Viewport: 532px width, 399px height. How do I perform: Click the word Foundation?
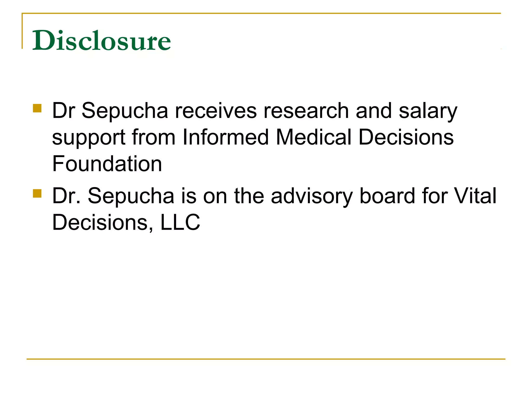[x=107, y=164]
